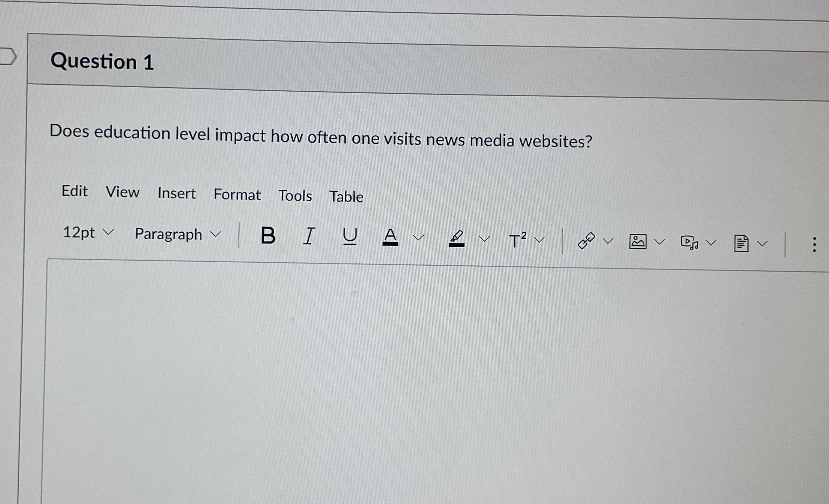Screen dimensions: 829x504
Task: Open the Table menu
Action: click(346, 197)
